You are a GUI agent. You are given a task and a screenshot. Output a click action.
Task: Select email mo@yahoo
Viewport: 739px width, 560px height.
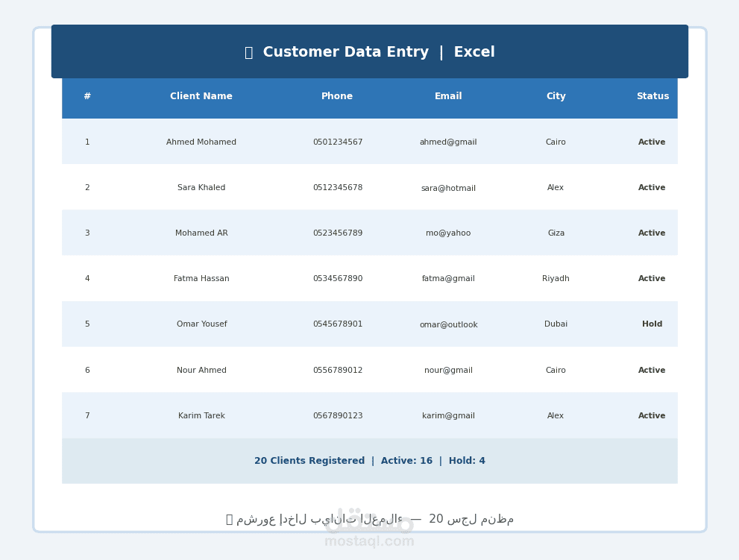point(448,233)
